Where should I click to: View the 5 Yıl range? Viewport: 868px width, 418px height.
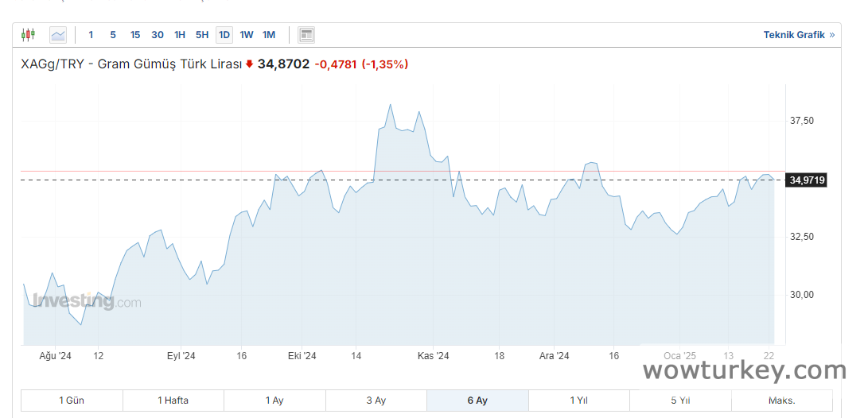tap(680, 401)
